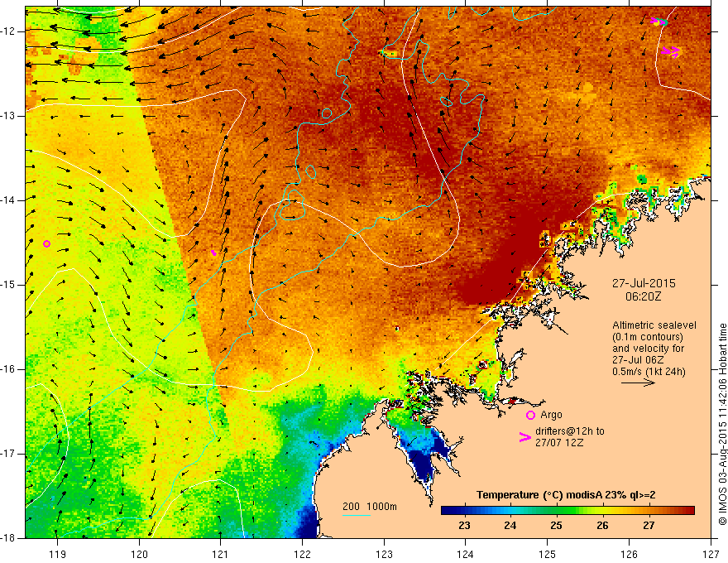Click the temperature color bar
The width and height of the screenshot is (728, 563).
tap(568, 510)
